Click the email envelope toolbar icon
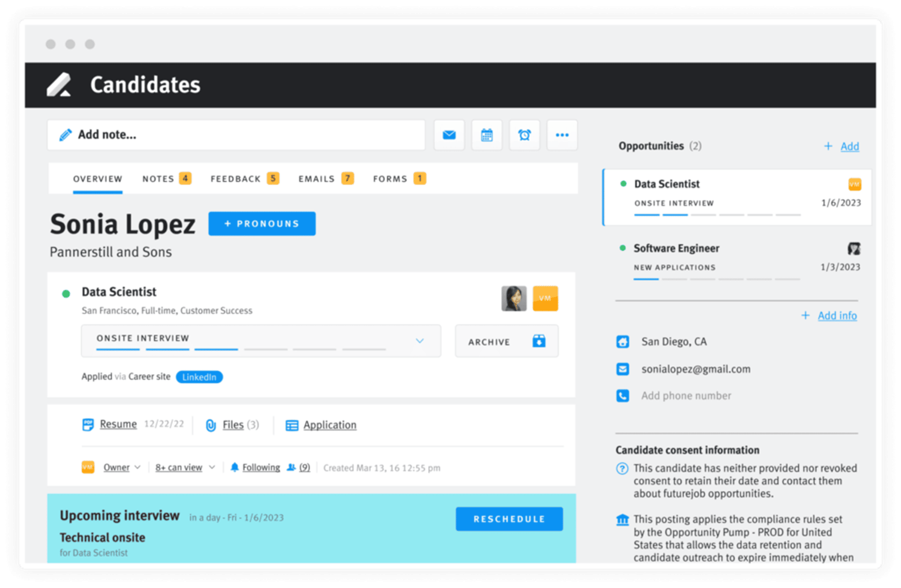The image size is (901, 588). point(449,135)
